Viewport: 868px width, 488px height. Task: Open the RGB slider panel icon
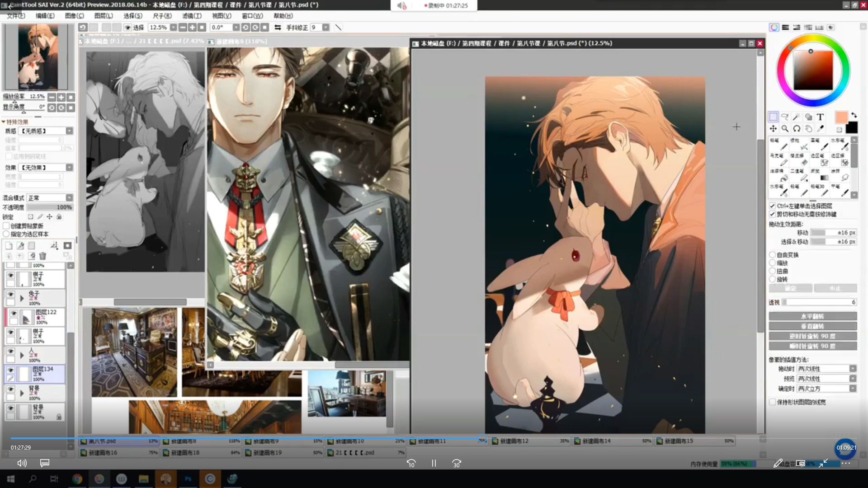point(785,28)
